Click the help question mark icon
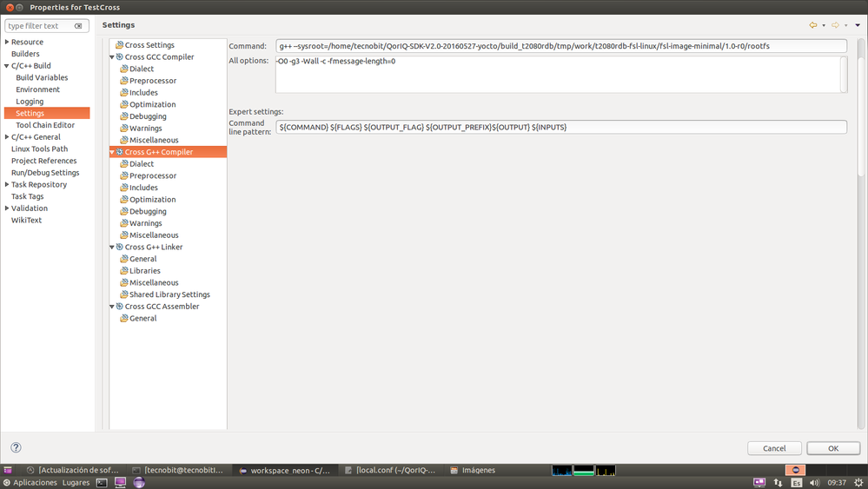Screen dimensions: 868x489 [x=16, y=447]
